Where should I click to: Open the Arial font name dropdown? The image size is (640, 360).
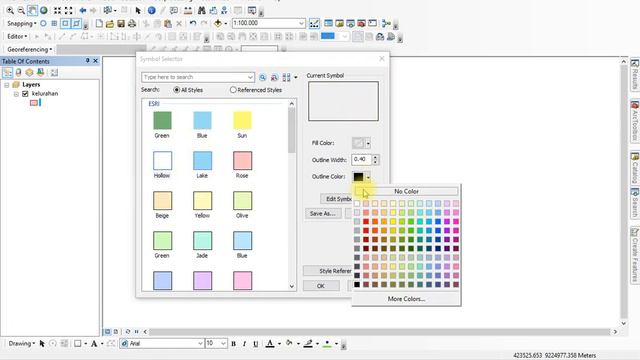tap(200, 344)
